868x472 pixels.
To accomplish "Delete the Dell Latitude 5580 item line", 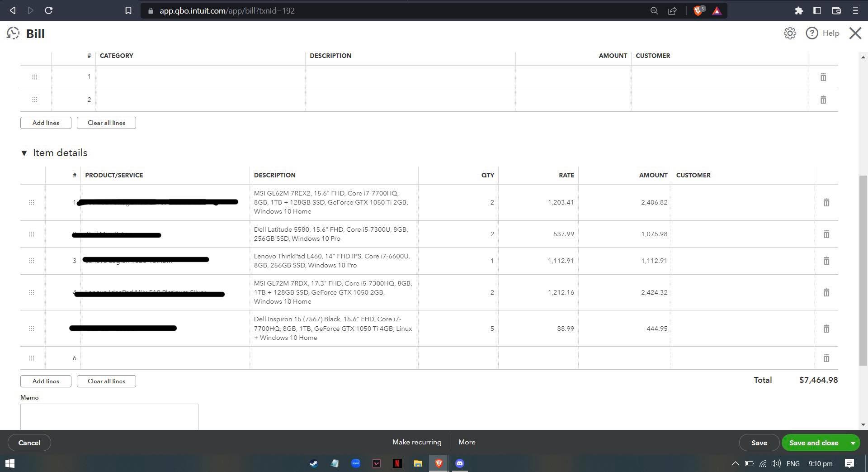I will click(x=826, y=234).
